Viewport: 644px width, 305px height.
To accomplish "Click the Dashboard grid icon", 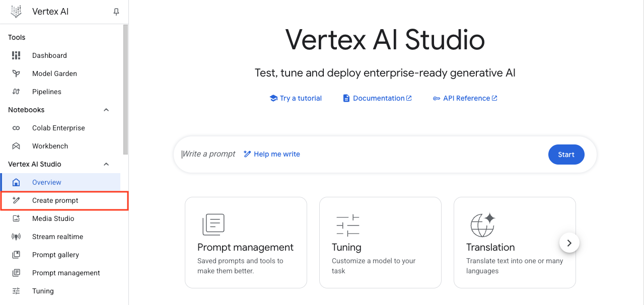I will click(16, 55).
